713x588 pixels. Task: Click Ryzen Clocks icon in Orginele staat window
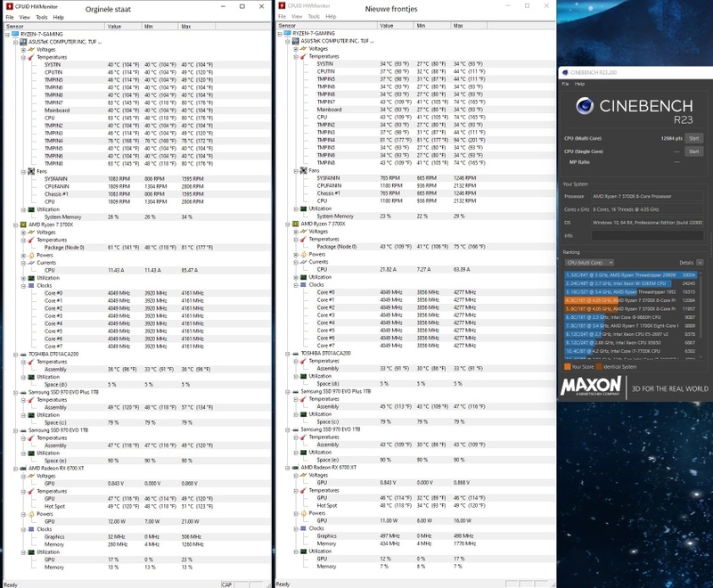[x=31, y=285]
